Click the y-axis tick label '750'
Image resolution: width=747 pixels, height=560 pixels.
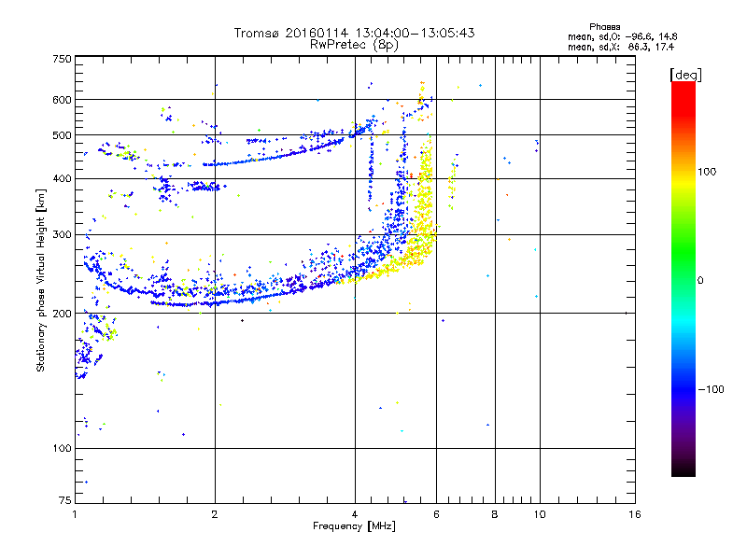tap(62, 59)
